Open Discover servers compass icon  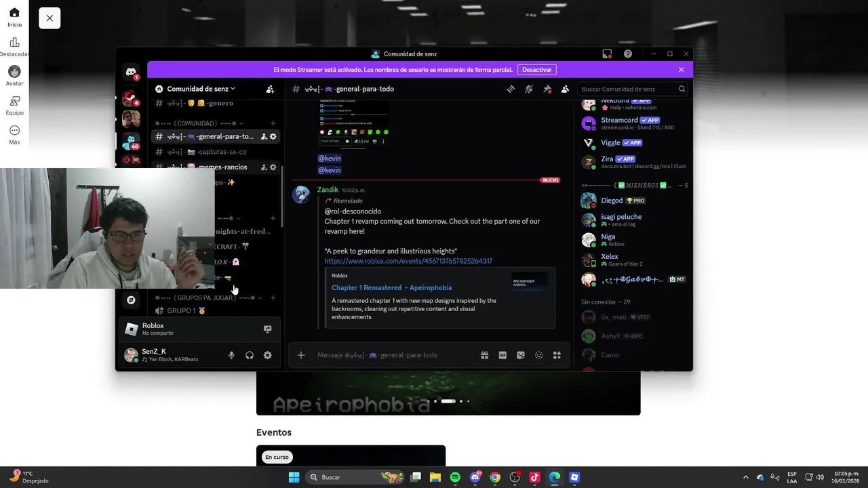pyautogui.click(x=132, y=300)
